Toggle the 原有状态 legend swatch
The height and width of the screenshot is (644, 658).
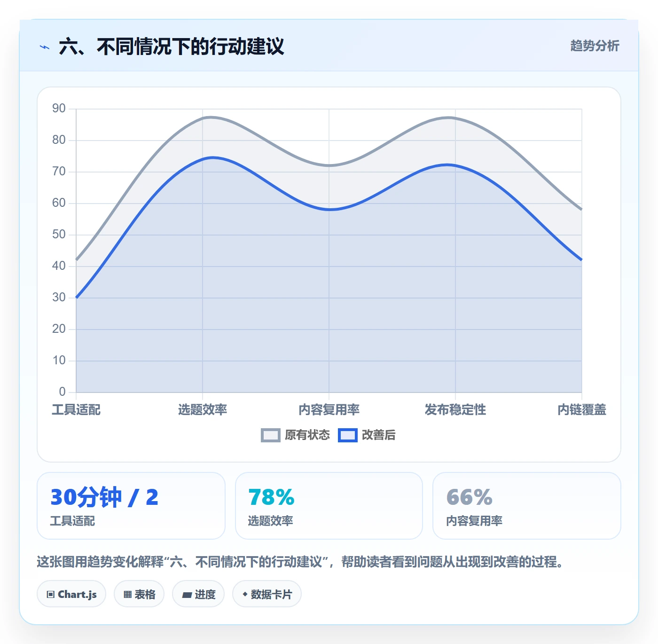click(271, 435)
